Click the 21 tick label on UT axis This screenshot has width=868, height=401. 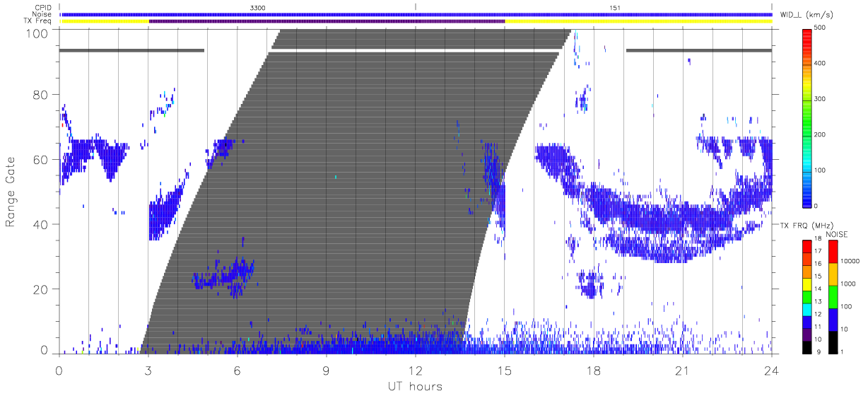[x=682, y=371]
